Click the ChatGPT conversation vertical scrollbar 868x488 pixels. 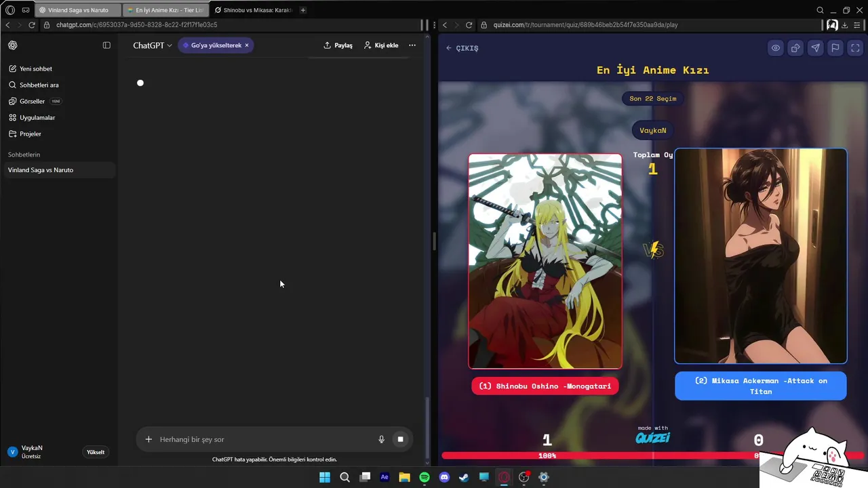(x=427, y=427)
